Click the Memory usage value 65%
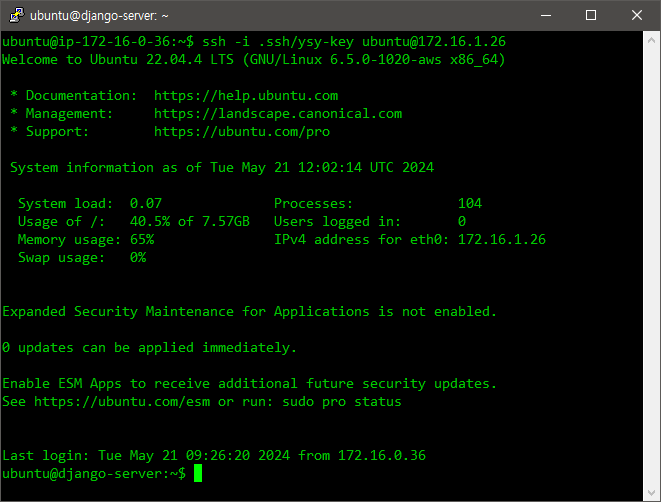661x502 pixels. pyautogui.click(x=142, y=240)
